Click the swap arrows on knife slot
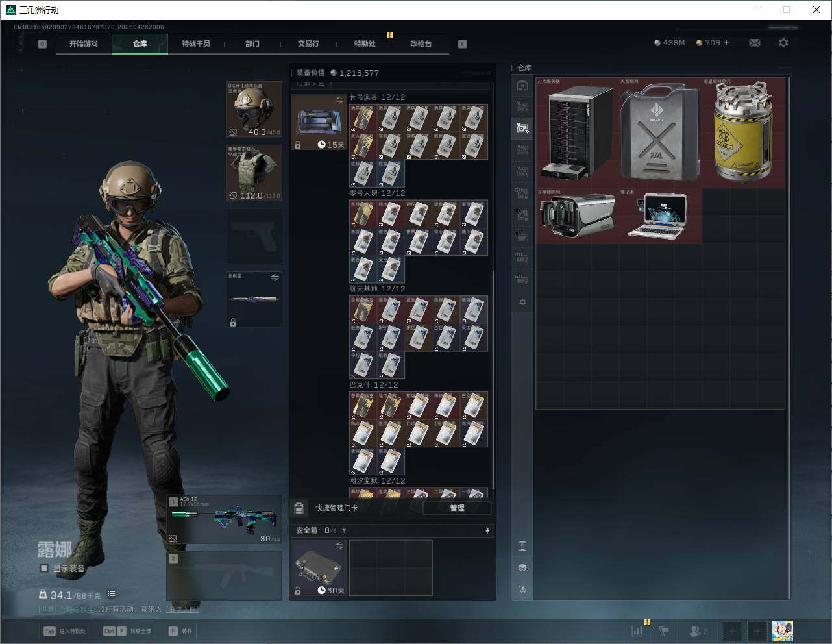The image size is (832, 644). (x=275, y=278)
